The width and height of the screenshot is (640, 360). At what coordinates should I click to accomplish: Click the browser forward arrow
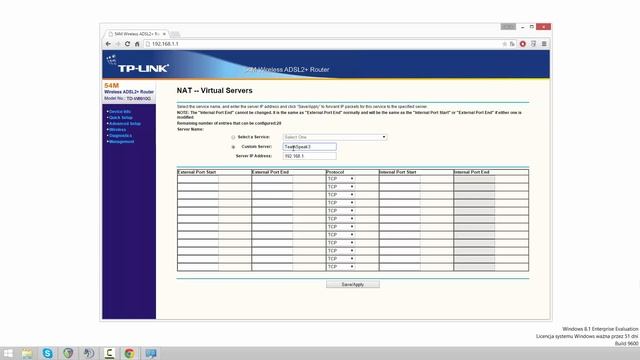(x=118, y=44)
